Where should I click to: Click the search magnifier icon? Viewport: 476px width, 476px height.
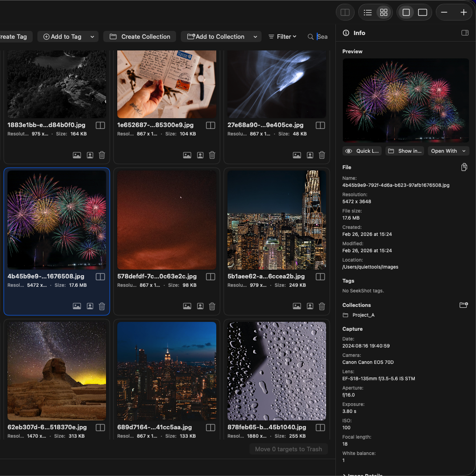tap(310, 37)
